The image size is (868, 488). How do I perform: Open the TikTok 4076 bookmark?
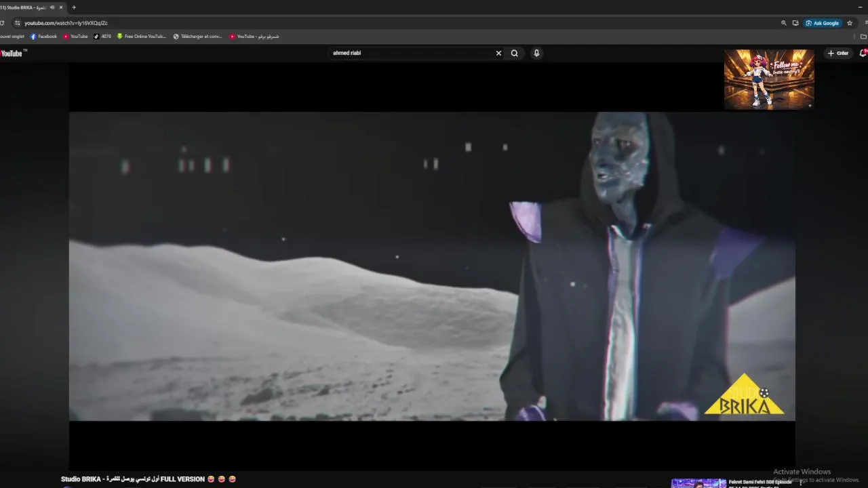tap(102, 37)
